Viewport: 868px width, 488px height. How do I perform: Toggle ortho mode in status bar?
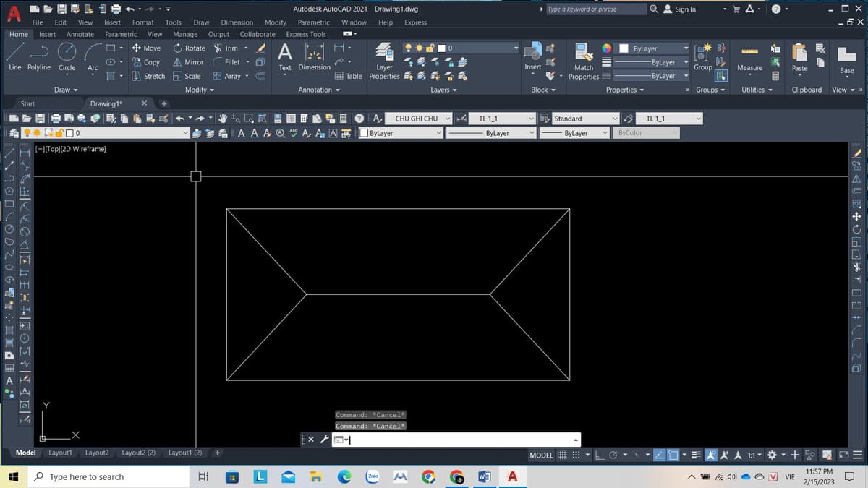coord(601,455)
